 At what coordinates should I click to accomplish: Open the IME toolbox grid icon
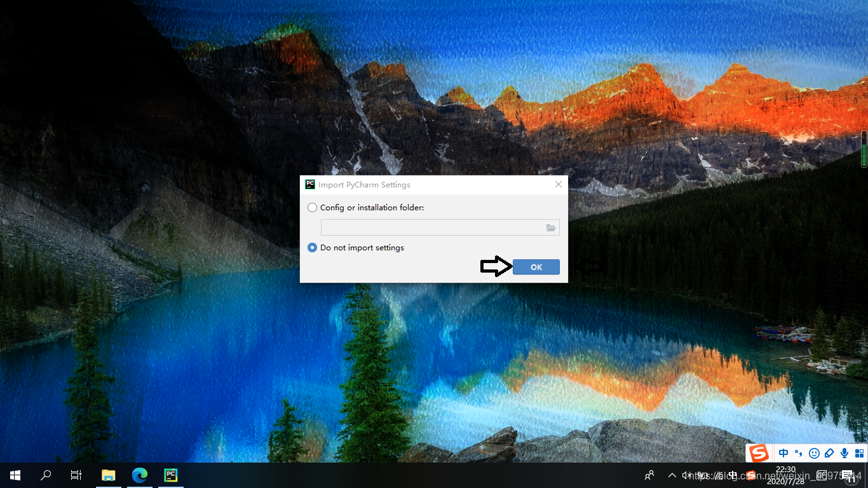(859, 453)
